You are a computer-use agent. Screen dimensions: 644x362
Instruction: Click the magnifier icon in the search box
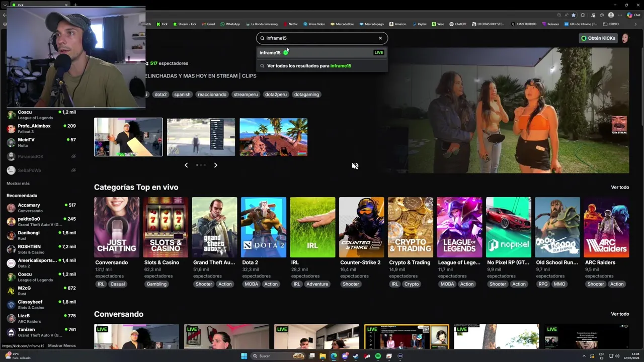(262, 38)
